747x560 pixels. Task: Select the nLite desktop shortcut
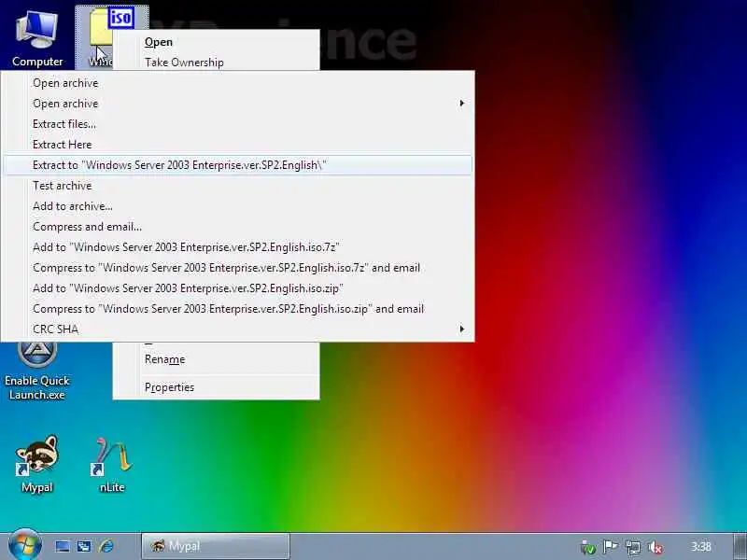112,464
